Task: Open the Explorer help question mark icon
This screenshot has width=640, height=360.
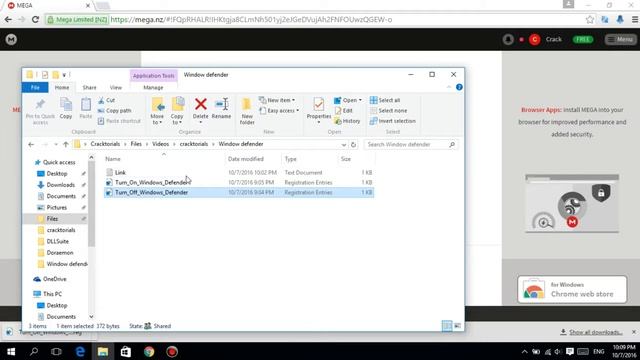Action: point(459,87)
